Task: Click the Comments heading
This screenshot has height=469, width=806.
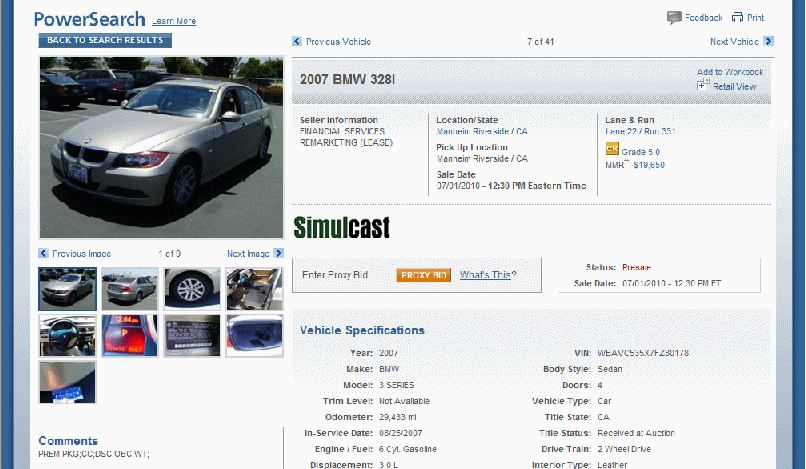Action: pyautogui.click(x=68, y=441)
